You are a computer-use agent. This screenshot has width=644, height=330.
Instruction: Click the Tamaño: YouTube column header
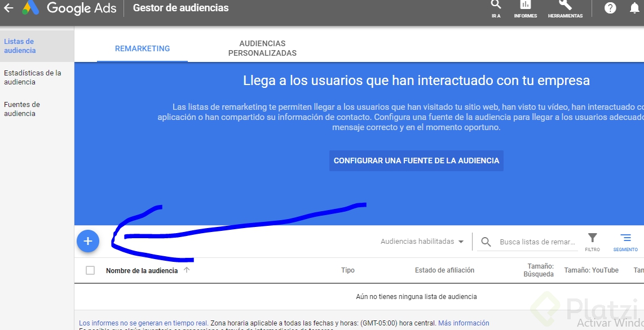(x=592, y=270)
